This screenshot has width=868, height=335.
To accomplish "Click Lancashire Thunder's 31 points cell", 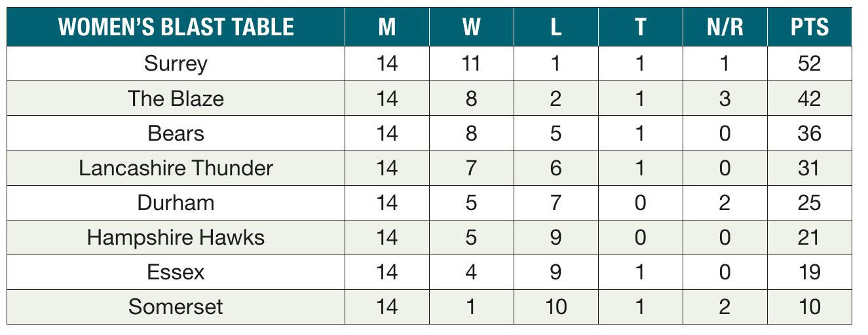I will (809, 168).
